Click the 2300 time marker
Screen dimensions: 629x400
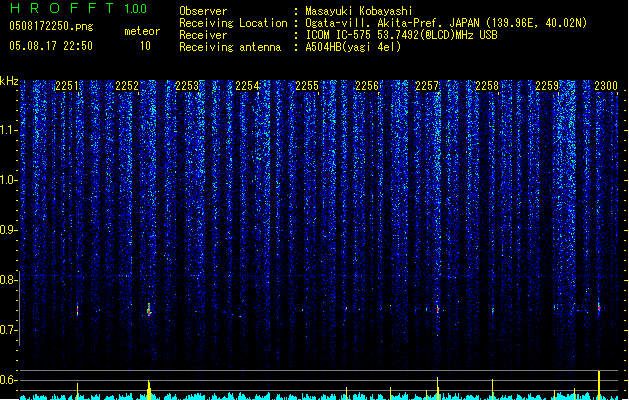tap(606, 86)
